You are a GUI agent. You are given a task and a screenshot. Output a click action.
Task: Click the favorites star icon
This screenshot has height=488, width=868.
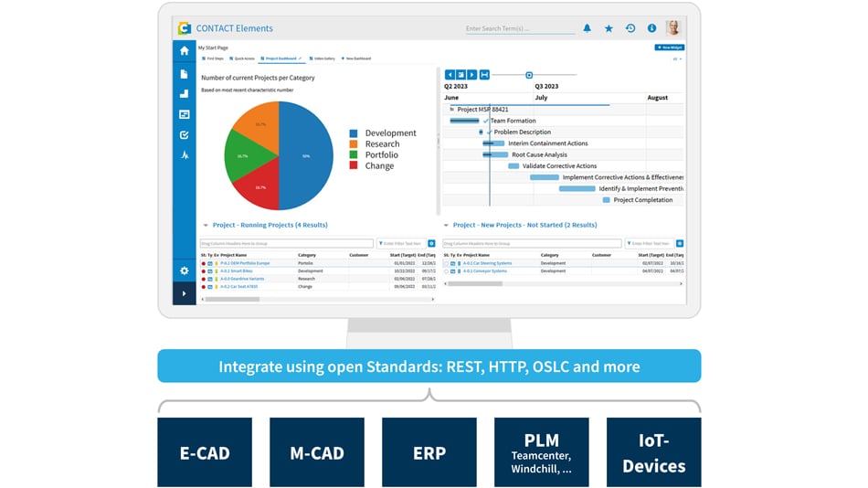coord(609,28)
